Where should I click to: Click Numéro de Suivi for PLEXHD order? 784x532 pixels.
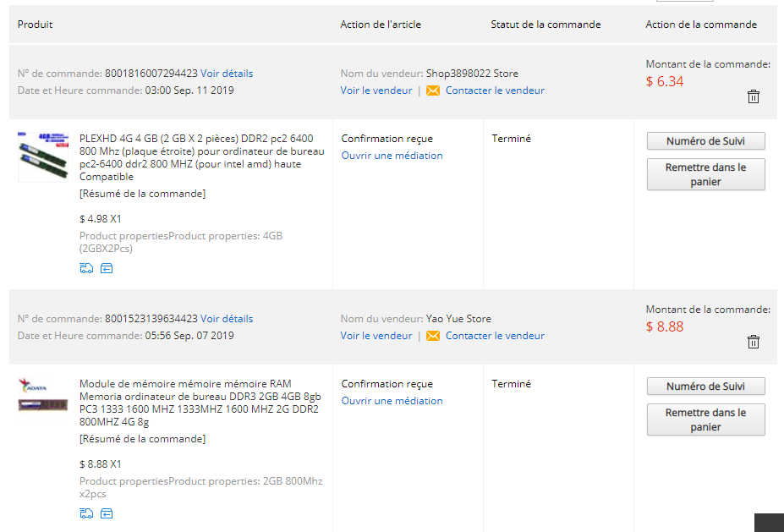click(x=705, y=141)
